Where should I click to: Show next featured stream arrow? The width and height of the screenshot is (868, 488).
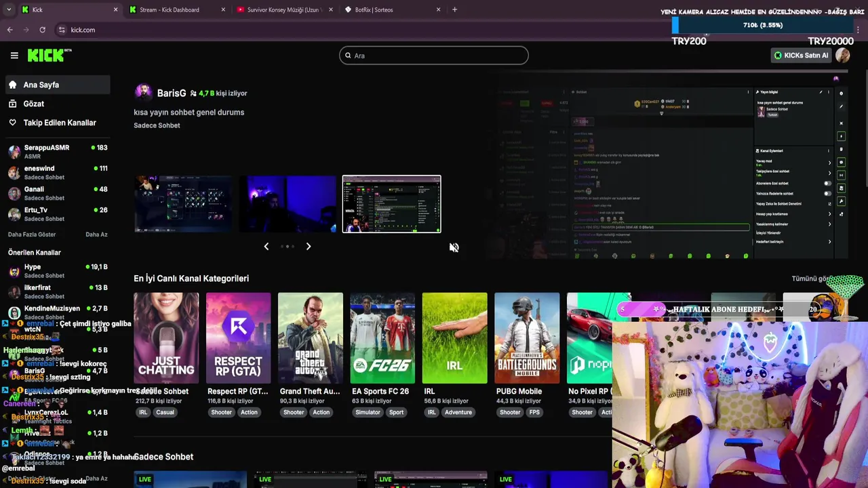pos(309,247)
